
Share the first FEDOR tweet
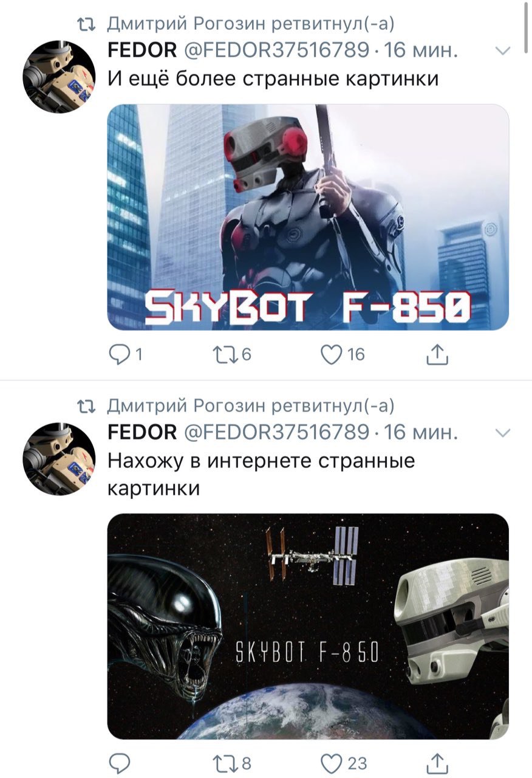[437, 355]
